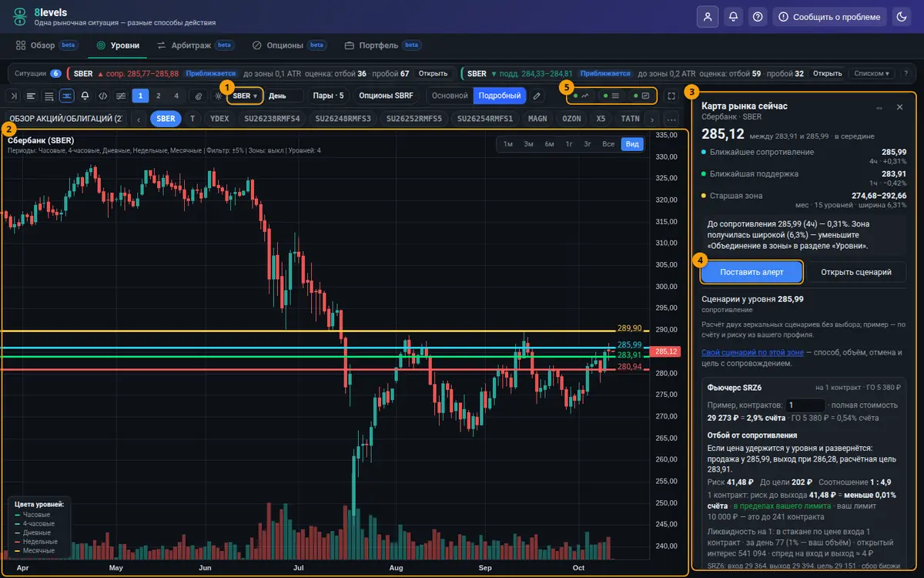Click the resize arrows icon in market map panel
This screenshot has width=924, height=578.
tap(880, 107)
